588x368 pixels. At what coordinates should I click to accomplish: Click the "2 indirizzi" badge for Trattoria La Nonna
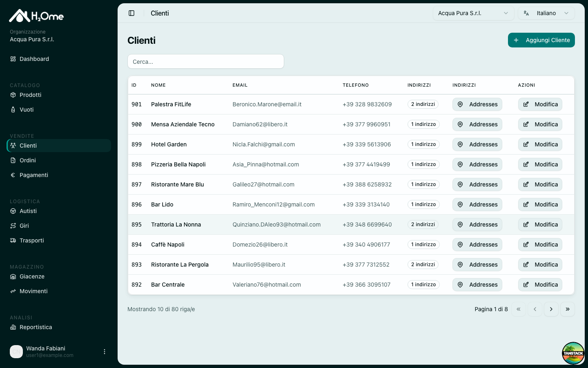(423, 224)
